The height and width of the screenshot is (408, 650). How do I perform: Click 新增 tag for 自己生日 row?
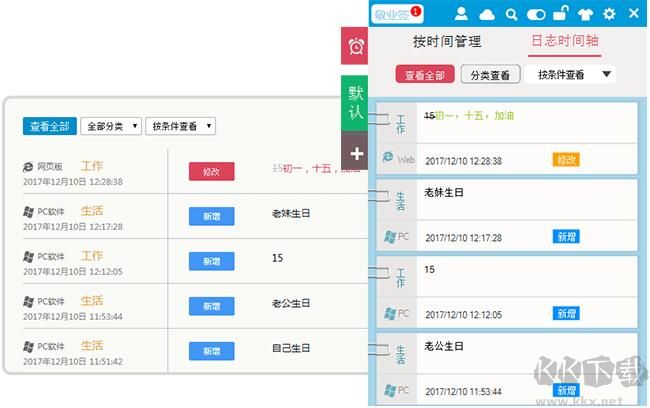click(x=211, y=351)
